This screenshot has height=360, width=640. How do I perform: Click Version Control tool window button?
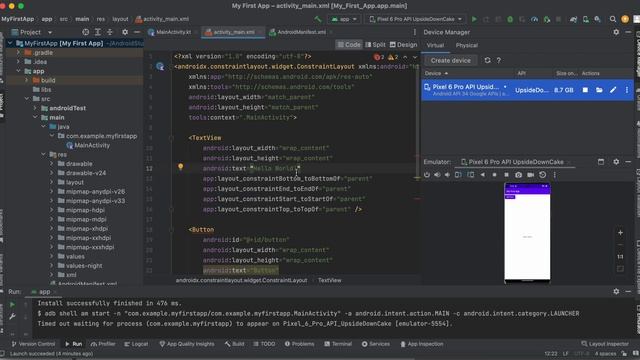pos(33,344)
